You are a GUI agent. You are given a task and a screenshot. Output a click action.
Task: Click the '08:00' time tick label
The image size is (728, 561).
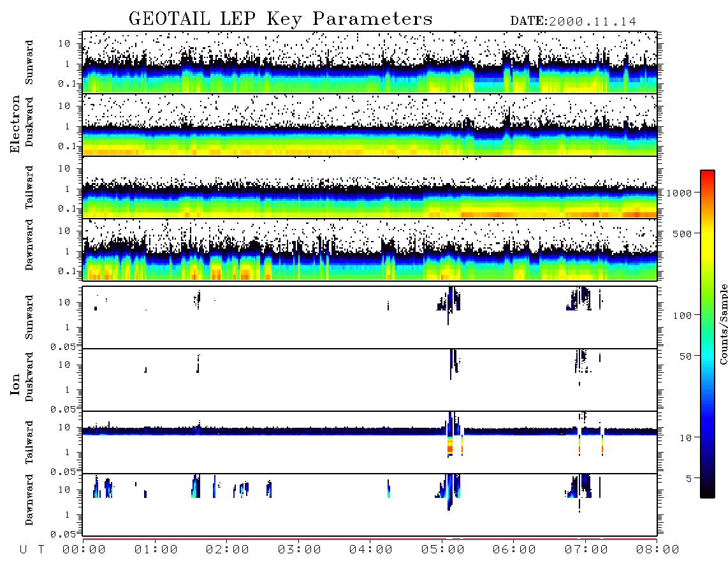[x=657, y=550]
